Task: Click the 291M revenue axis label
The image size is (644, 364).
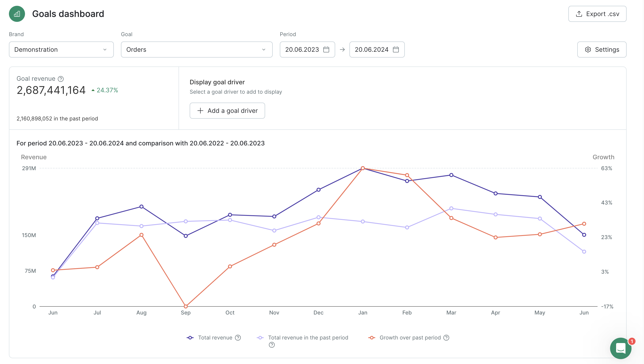Action: 29,168
